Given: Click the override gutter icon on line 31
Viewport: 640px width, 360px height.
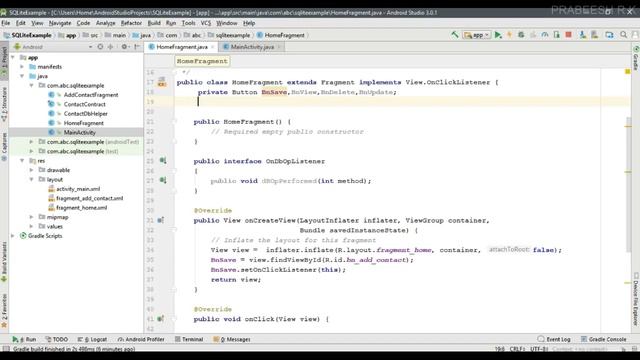Looking at the screenshot, I should click(x=161, y=220).
